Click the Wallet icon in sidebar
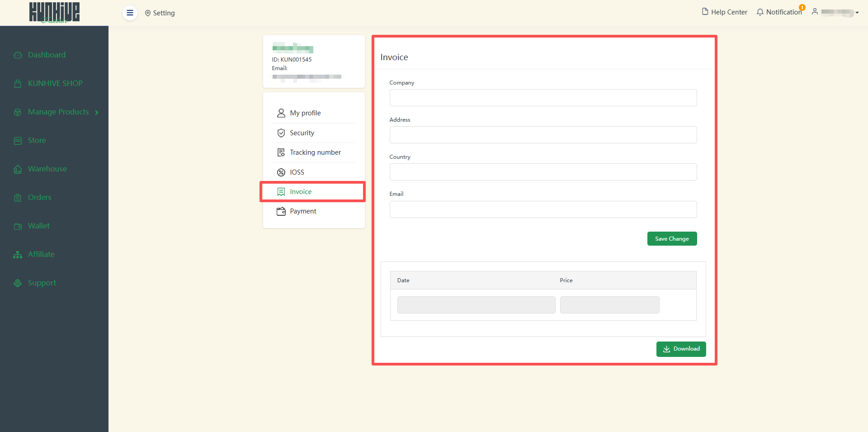868x432 pixels. coord(18,226)
